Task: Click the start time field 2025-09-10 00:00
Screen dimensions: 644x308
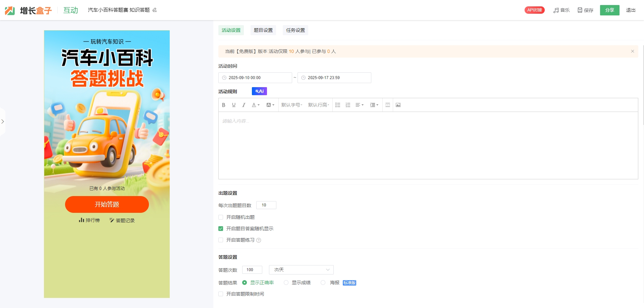Action: pyautogui.click(x=255, y=78)
